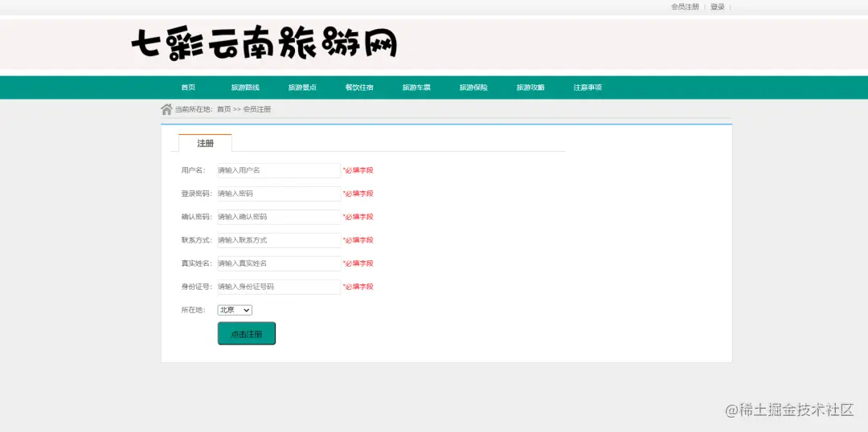Click the 点击注册 submit button
Screen dimensions: 868x432
tap(247, 333)
